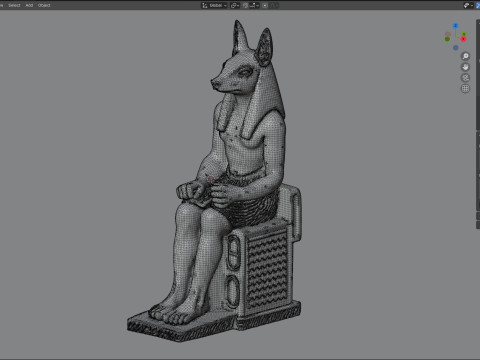Toggle the camera view button
This screenshot has height=360, width=480.
point(465,78)
